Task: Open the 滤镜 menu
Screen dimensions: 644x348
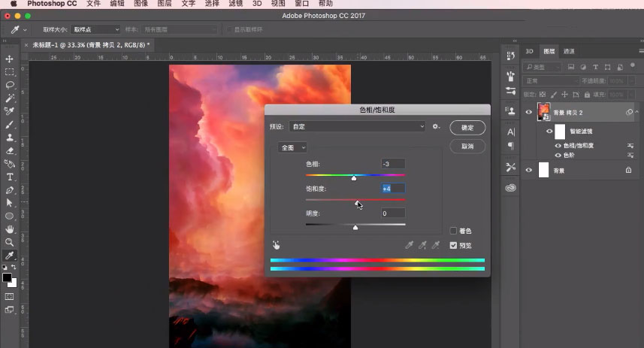Action: pyautogui.click(x=236, y=4)
